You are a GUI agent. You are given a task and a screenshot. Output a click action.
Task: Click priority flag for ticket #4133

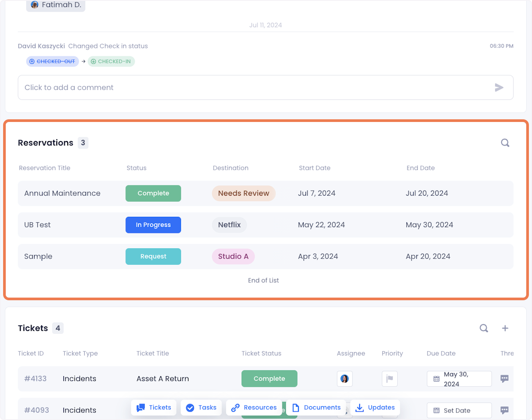click(x=390, y=379)
